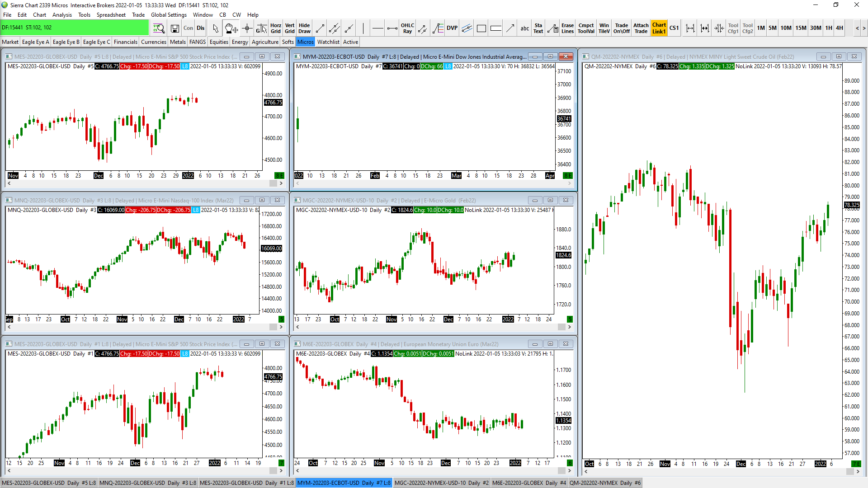Select the rectangle drawing tool
The height and width of the screenshot is (488, 868).
[481, 28]
